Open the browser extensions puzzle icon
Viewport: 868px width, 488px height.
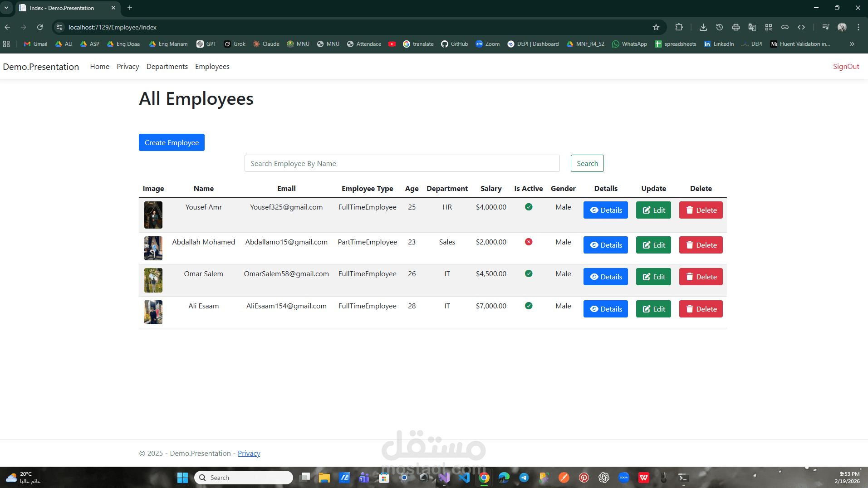coord(679,27)
